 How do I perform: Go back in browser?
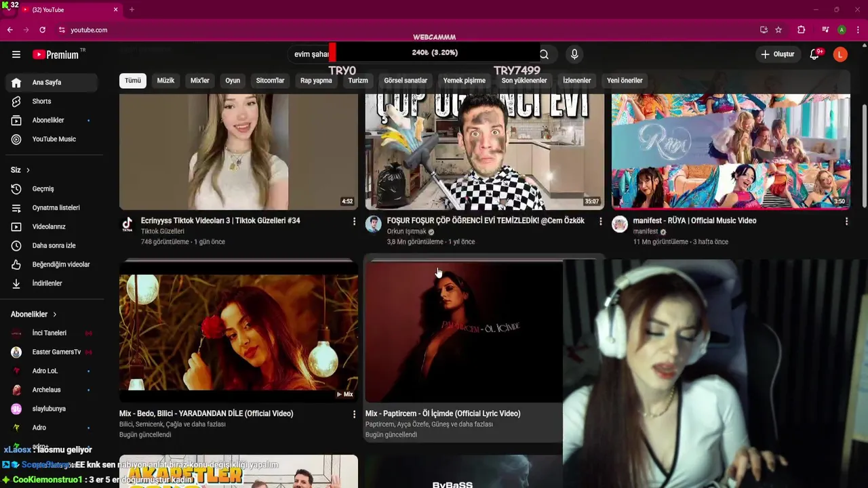click(x=9, y=30)
